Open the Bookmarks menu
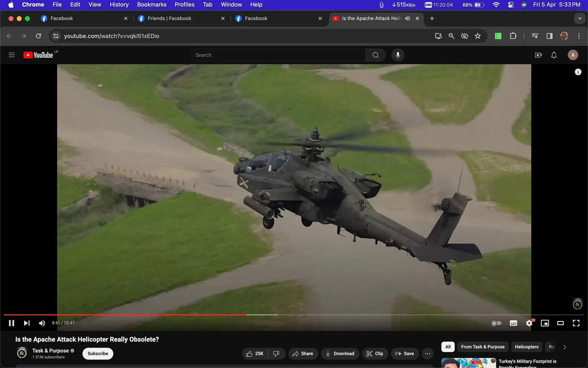588x368 pixels. pos(152,4)
